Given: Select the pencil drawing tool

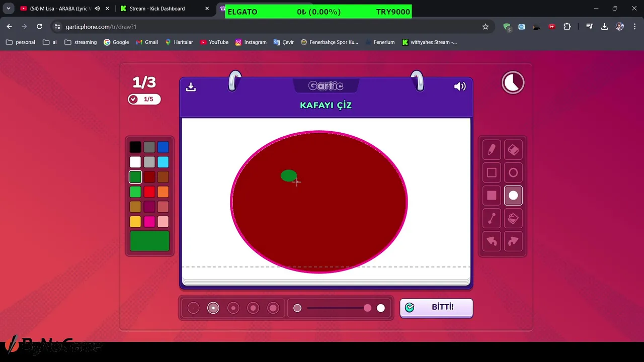Looking at the screenshot, I should (492, 149).
